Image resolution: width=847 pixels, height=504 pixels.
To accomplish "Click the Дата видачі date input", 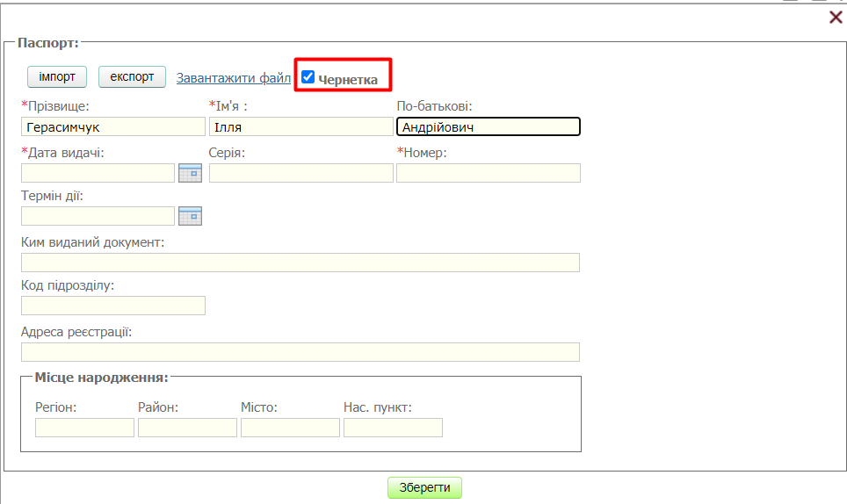I will click(98, 173).
